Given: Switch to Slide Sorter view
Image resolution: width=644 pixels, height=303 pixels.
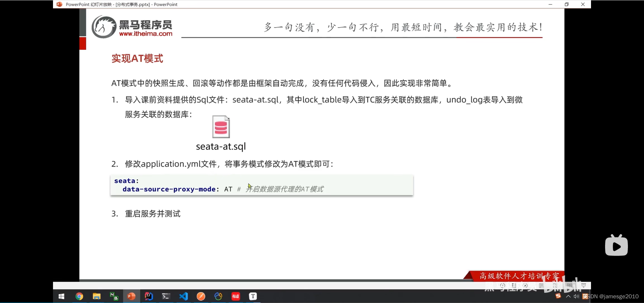Looking at the screenshot, I should pyautogui.click(x=555, y=286).
